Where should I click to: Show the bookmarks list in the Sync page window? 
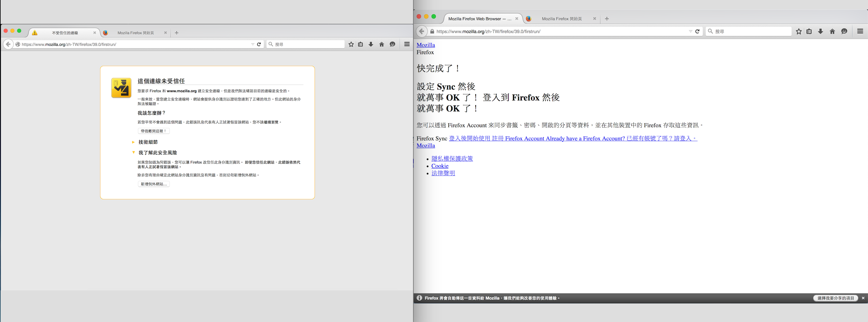pyautogui.click(x=809, y=31)
